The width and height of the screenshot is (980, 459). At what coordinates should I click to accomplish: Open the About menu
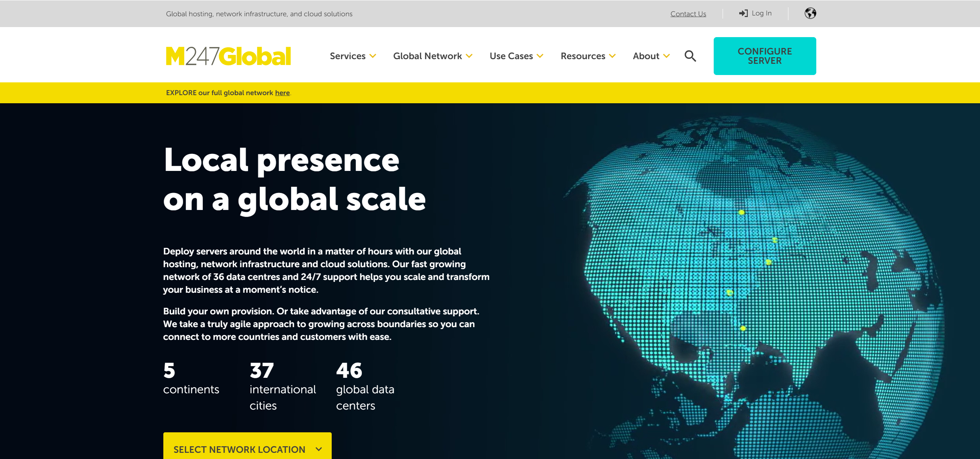point(646,56)
